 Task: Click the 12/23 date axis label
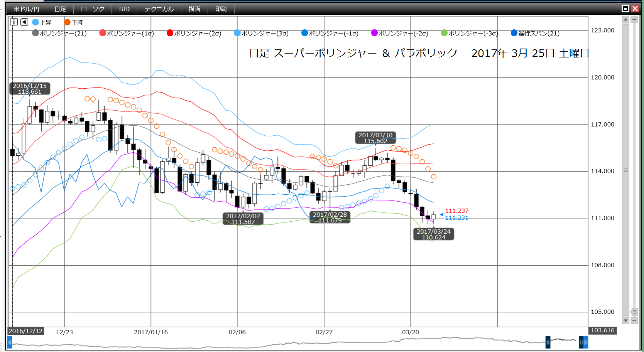pos(64,332)
